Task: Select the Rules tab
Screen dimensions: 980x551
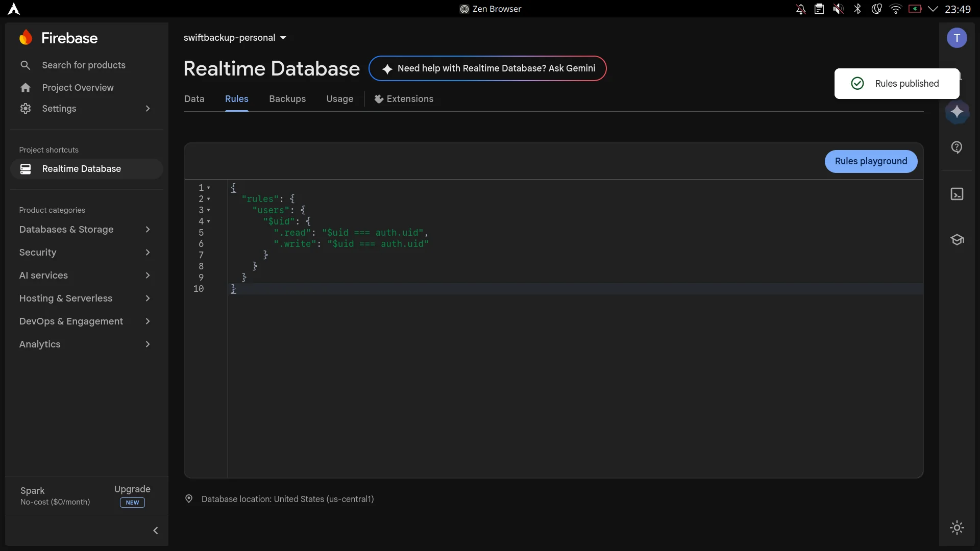Action: click(237, 99)
